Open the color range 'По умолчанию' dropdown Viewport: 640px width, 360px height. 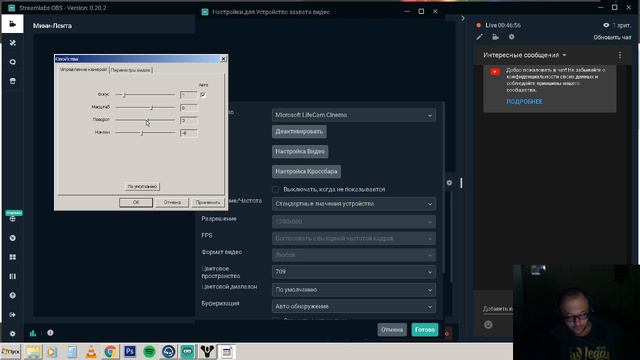coord(353,290)
